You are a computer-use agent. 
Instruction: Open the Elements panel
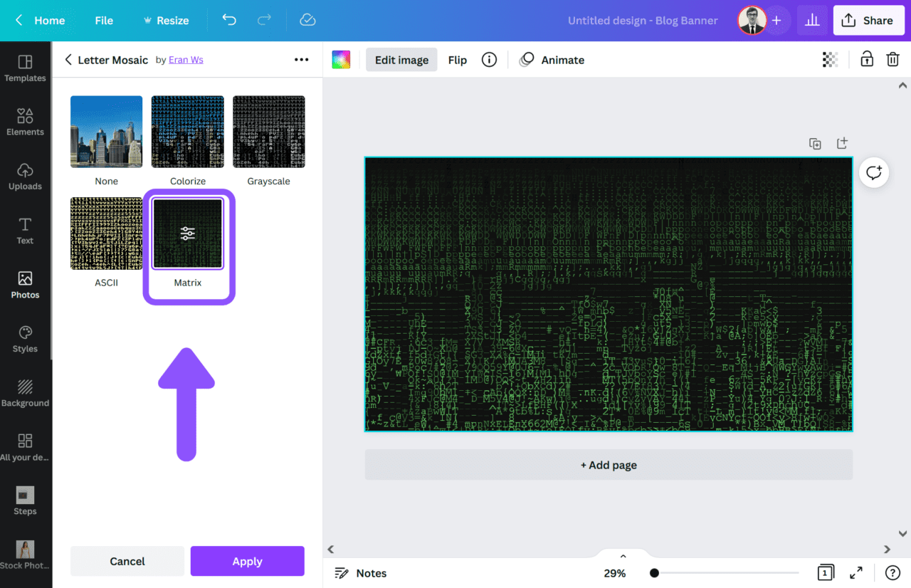[25, 122]
